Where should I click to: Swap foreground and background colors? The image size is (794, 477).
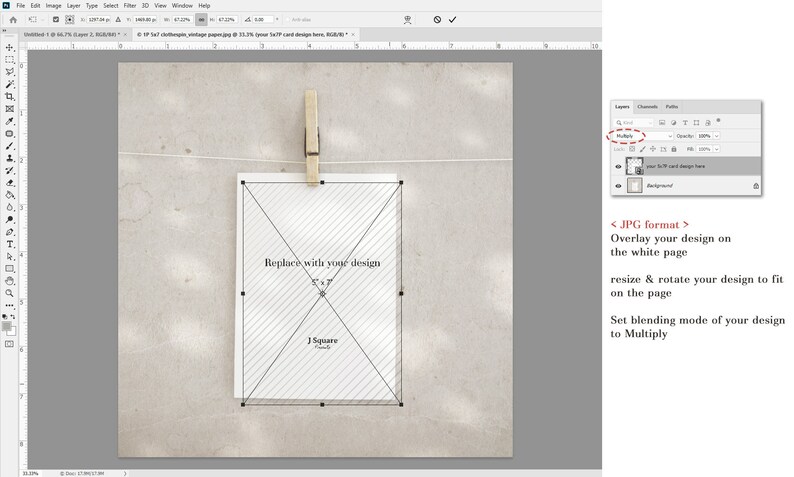pos(13,316)
